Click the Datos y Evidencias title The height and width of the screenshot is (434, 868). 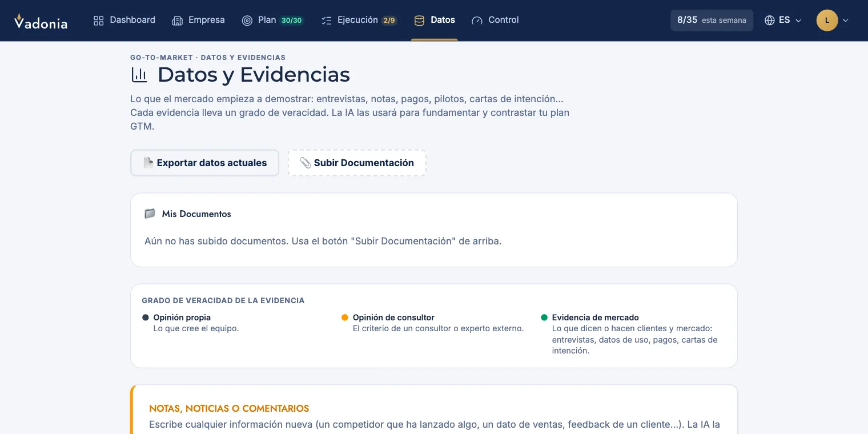click(x=254, y=75)
